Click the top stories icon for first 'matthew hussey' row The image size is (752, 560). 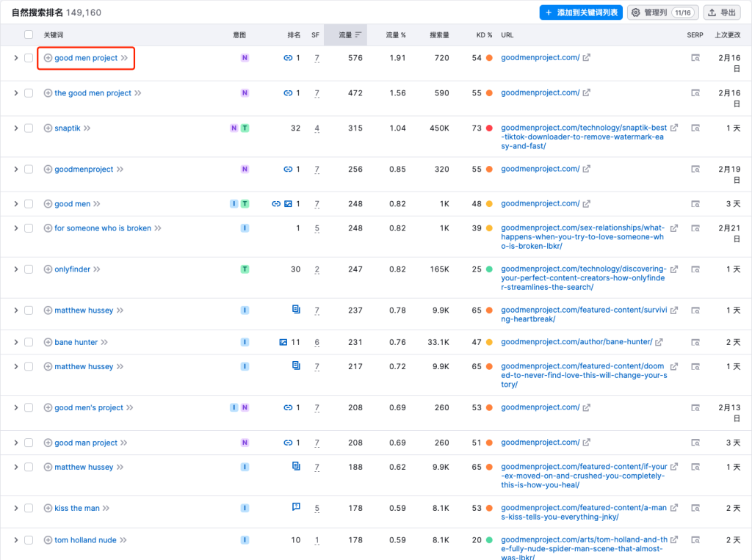coord(297,309)
